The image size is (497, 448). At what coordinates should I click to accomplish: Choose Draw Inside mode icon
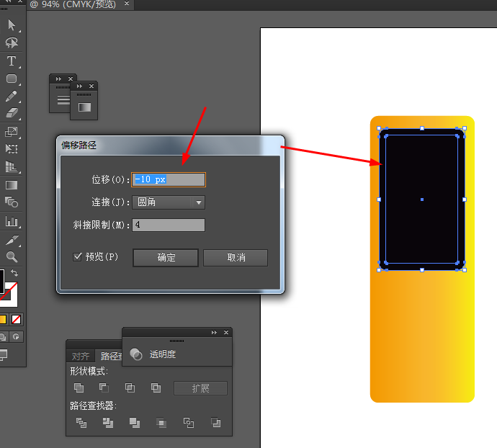pyautogui.click(x=16, y=336)
